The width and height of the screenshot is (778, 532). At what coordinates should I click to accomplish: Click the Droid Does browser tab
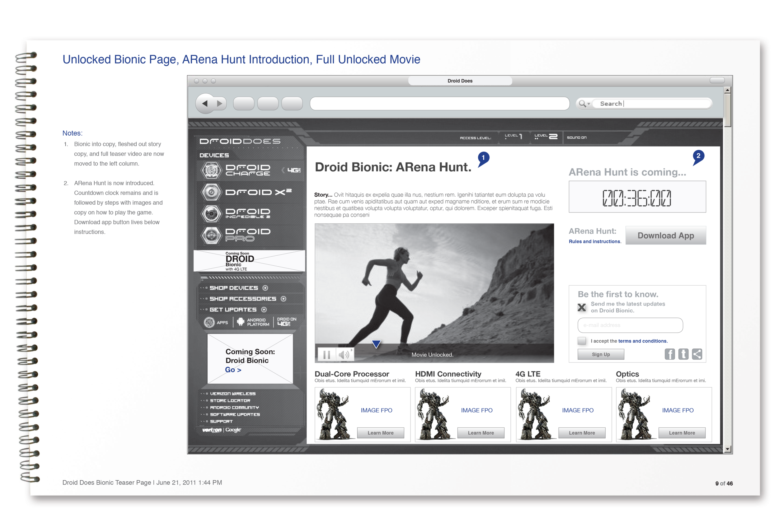(460, 81)
